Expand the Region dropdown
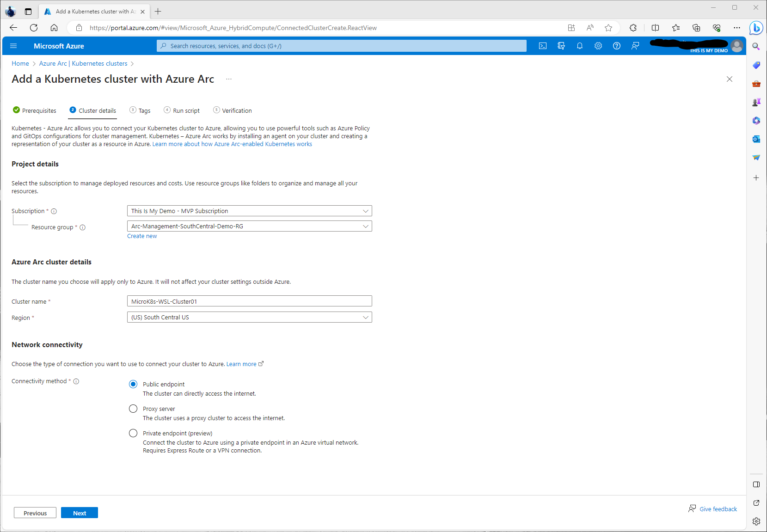This screenshot has width=767, height=532. point(249,317)
